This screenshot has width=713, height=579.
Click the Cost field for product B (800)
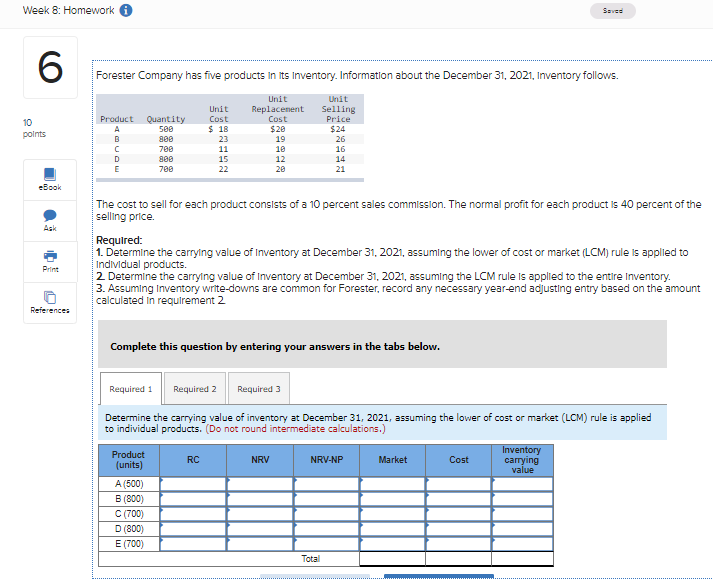click(459, 499)
